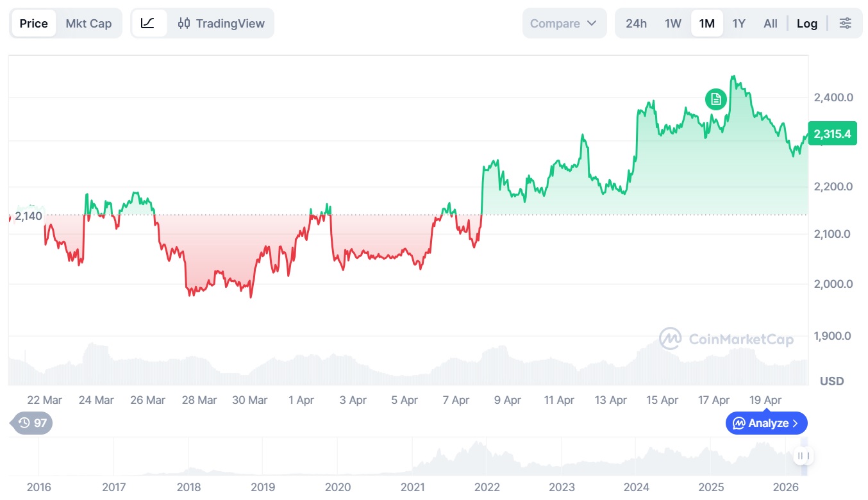Select the 24h time range
The width and height of the screenshot is (868, 500).
point(636,24)
